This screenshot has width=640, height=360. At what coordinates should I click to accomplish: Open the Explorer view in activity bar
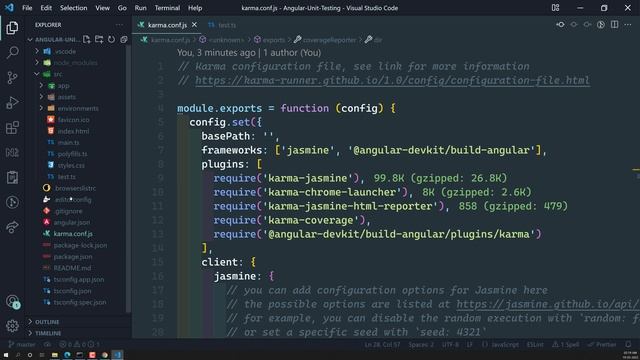point(12,28)
